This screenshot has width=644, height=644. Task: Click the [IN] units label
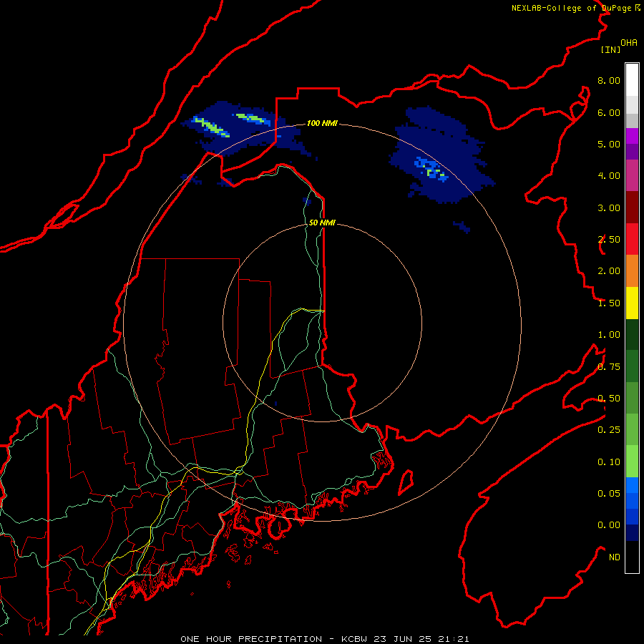pos(610,49)
